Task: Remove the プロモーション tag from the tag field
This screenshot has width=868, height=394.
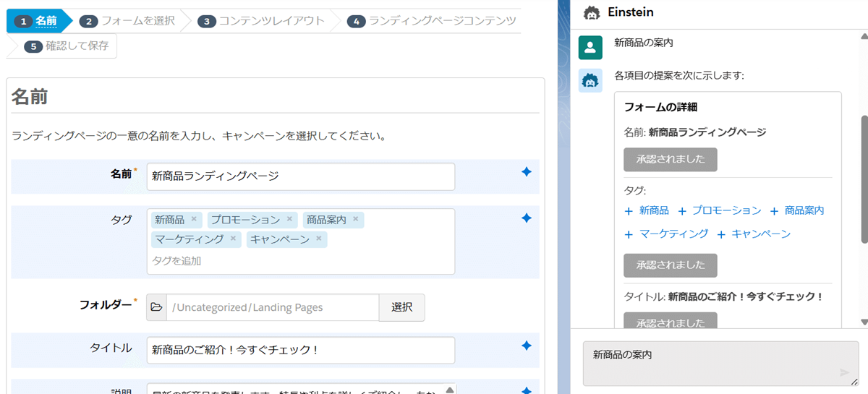Action: click(x=289, y=219)
